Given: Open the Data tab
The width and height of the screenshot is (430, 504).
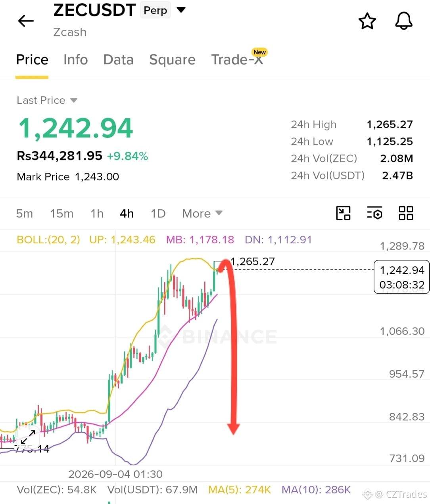Looking at the screenshot, I should point(118,60).
